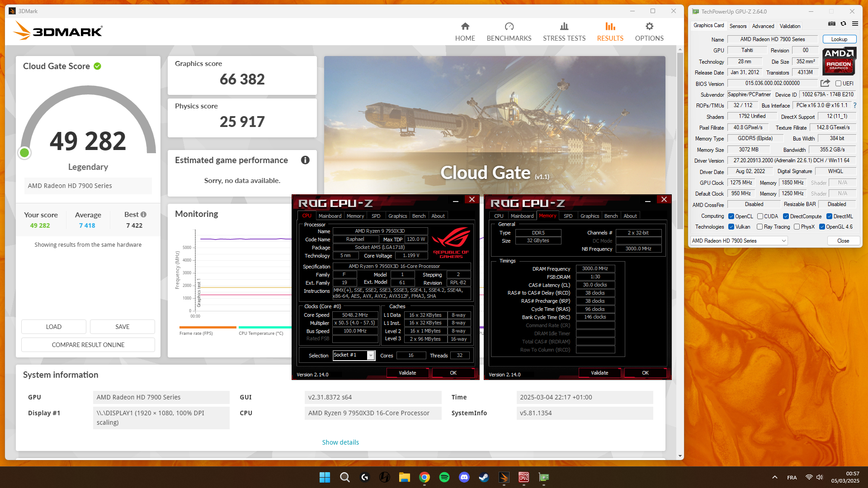The width and height of the screenshot is (868, 488).
Task: Click the orange Frame rate (FPS) legend bar
Action: pyautogui.click(x=208, y=327)
